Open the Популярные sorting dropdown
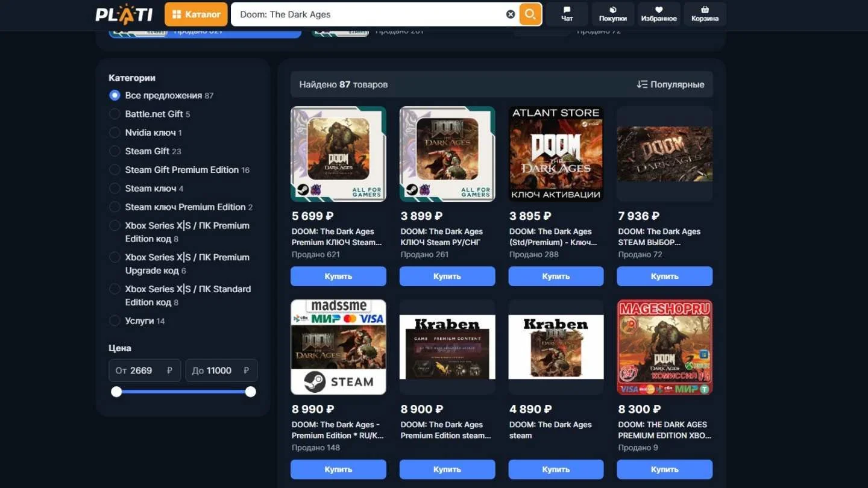 pos(670,84)
